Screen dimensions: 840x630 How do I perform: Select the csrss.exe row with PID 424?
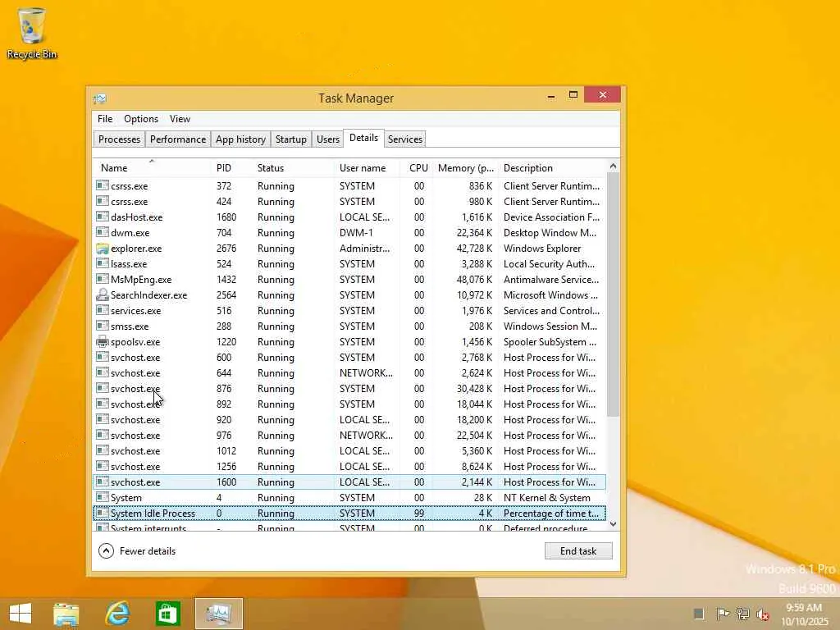pos(349,202)
